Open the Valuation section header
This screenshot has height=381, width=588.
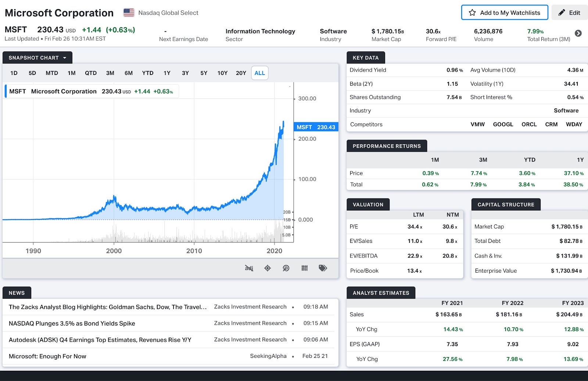[x=368, y=205]
